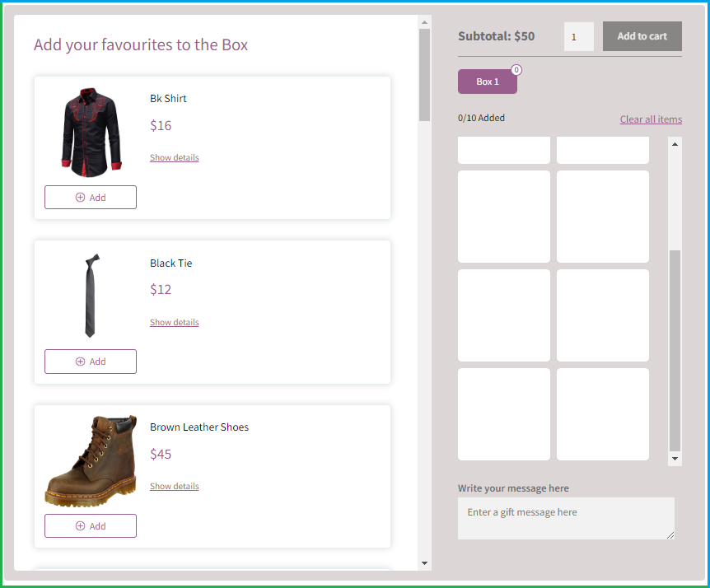Click the product list scroll up arrow
The width and height of the screenshot is (710, 588).
click(424, 22)
